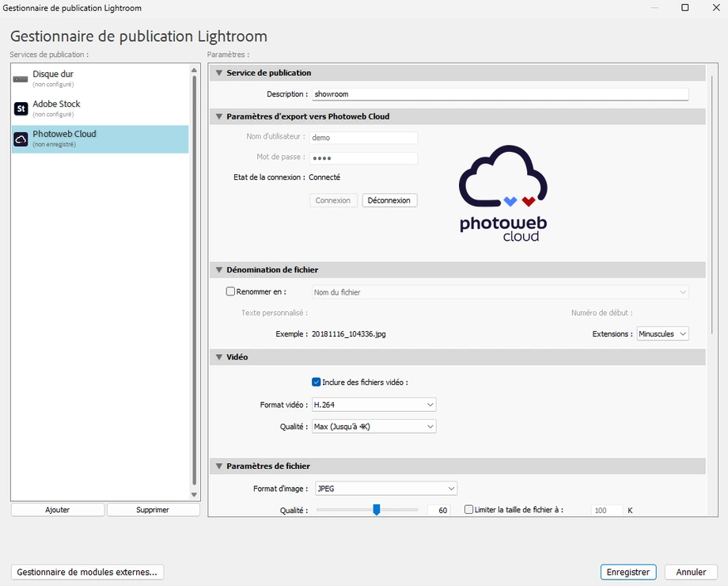
Task: Click the Ajouter button
Action: pos(58,510)
